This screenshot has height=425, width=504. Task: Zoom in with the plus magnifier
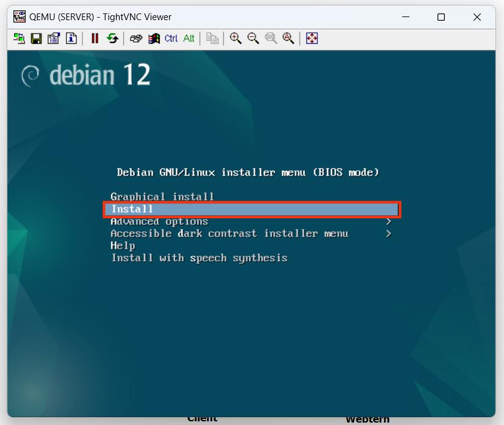coord(236,38)
